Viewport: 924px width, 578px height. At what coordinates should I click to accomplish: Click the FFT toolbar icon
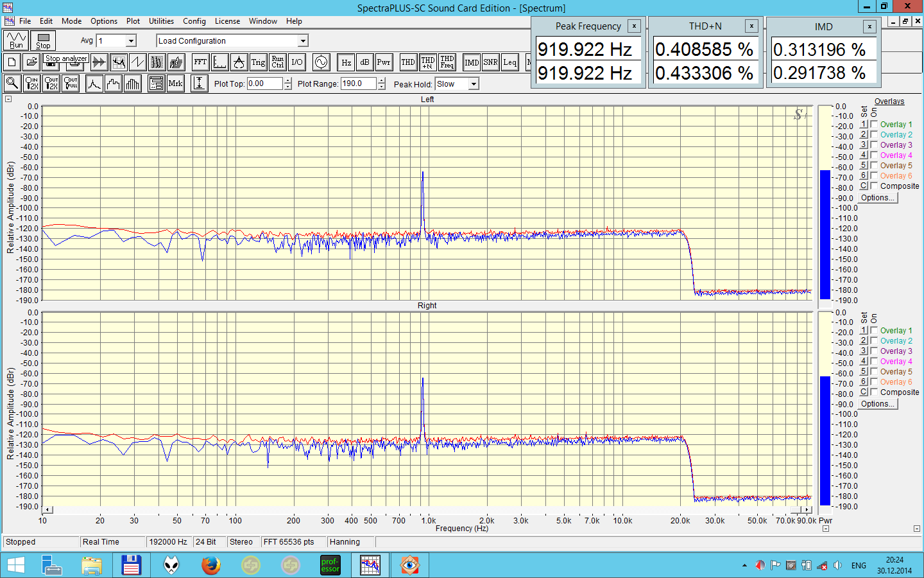[x=200, y=62]
